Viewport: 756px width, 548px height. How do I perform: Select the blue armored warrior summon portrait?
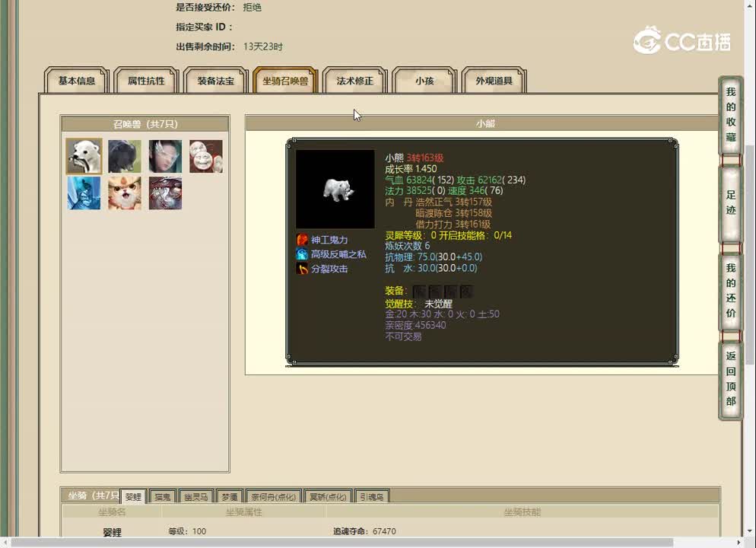tap(84, 193)
